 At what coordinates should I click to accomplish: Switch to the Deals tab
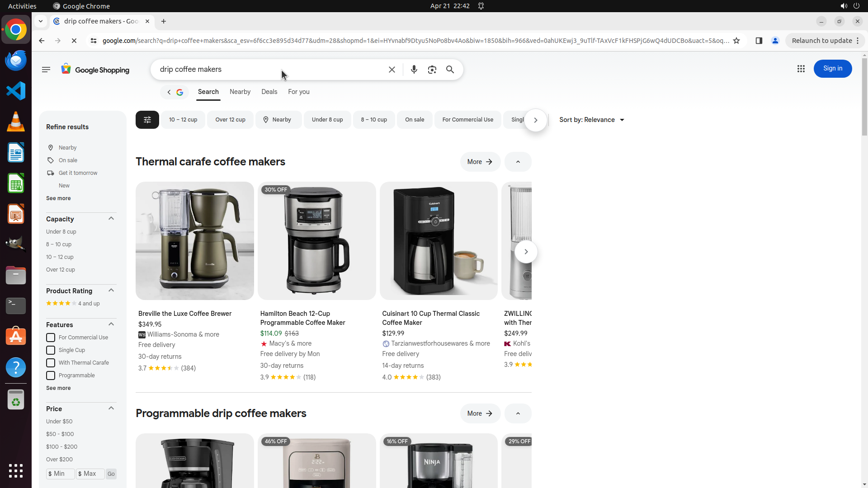(x=269, y=92)
